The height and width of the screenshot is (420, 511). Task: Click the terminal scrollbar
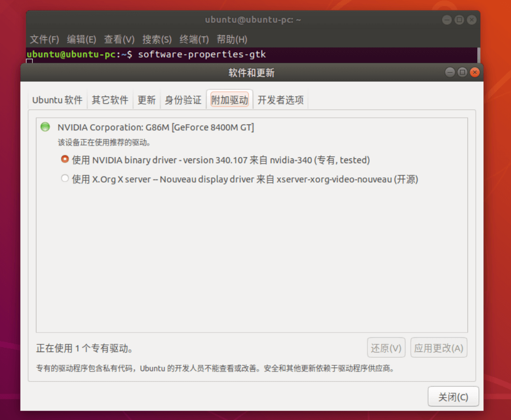(x=479, y=55)
